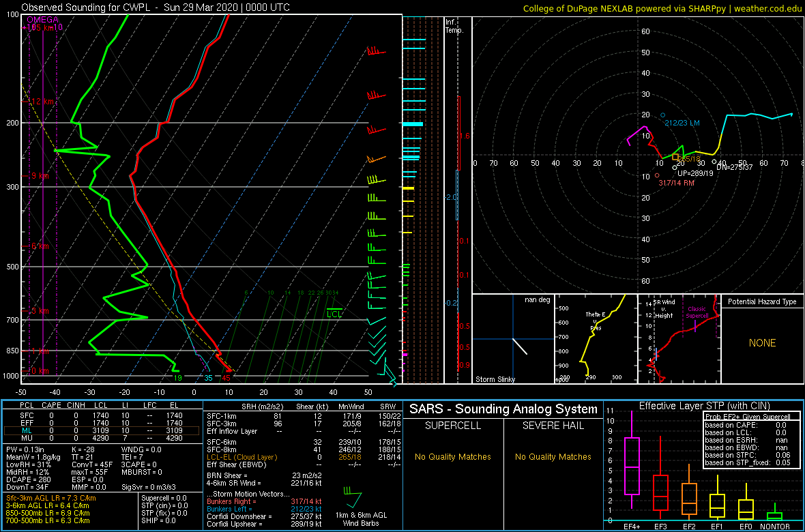Screen dimensions: 805x532
Task: Click the white Corfidi UP circle marker
Action: tap(675, 167)
